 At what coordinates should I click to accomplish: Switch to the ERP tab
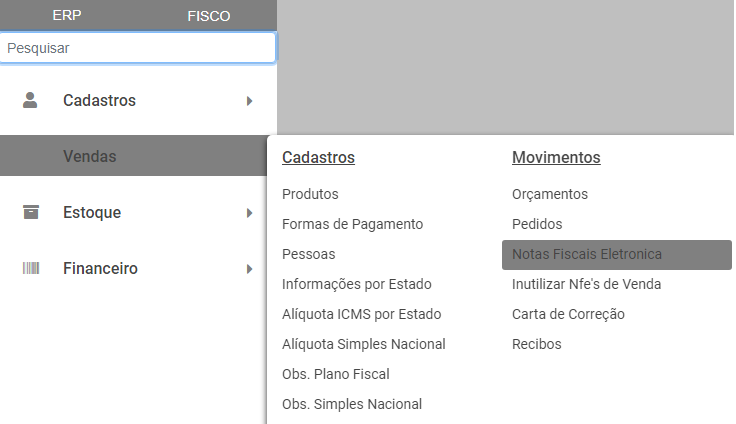(67, 15)
